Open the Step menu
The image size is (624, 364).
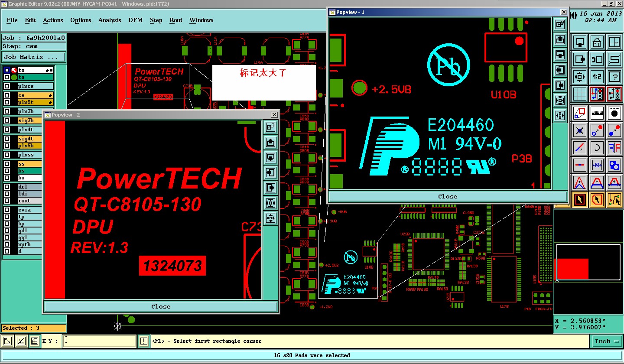click(x=156, y=20)
